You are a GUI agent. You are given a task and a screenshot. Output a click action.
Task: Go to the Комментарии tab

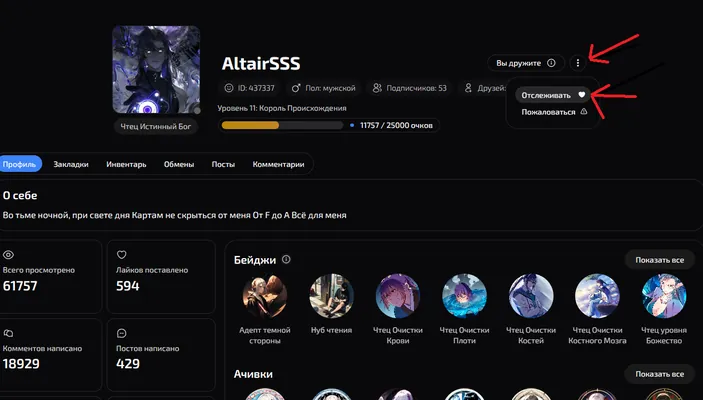(x=278, y=164)
